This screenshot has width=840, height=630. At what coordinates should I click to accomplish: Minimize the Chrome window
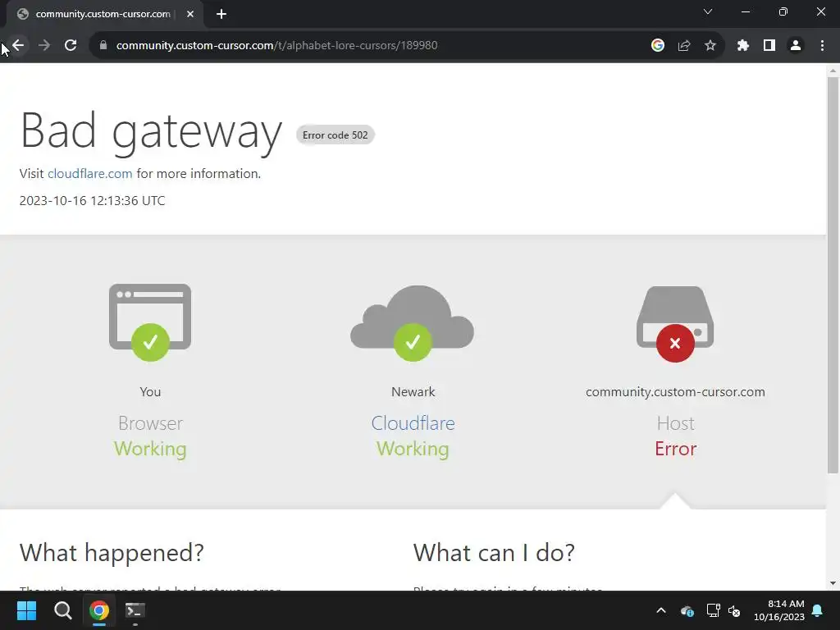746,11
